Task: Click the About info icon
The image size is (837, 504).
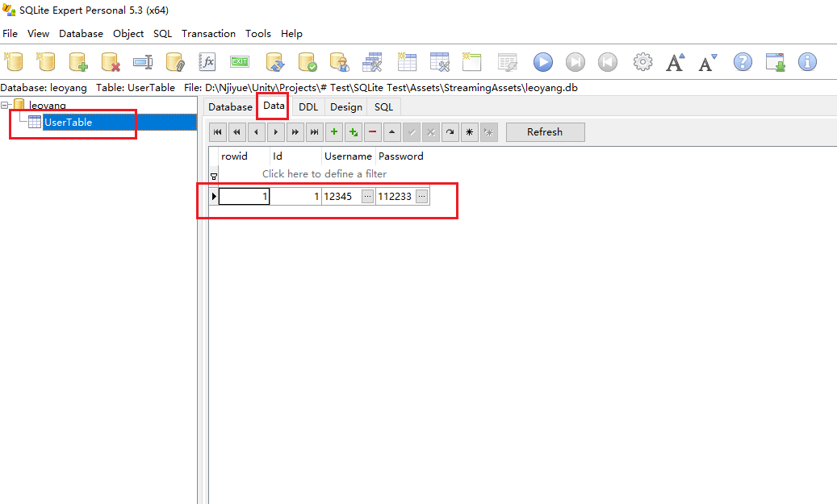Action: pyautogui.click(x=807, y=62)
